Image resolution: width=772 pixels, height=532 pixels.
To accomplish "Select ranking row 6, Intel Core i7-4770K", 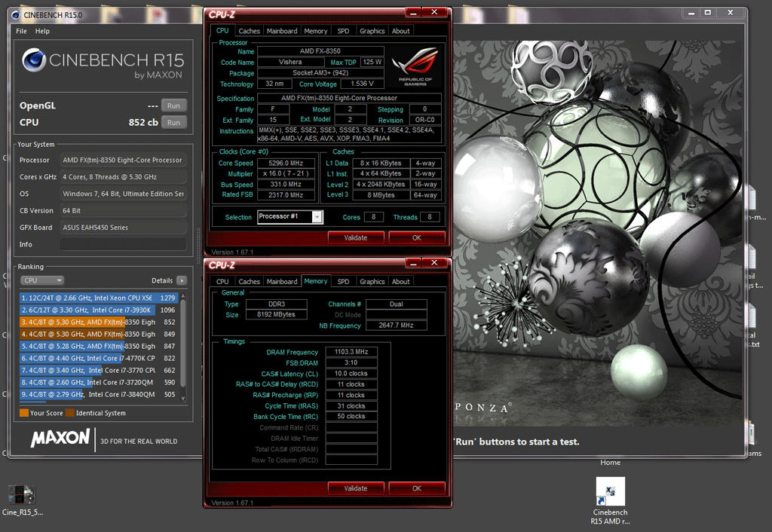I will [x=99, y=358].
